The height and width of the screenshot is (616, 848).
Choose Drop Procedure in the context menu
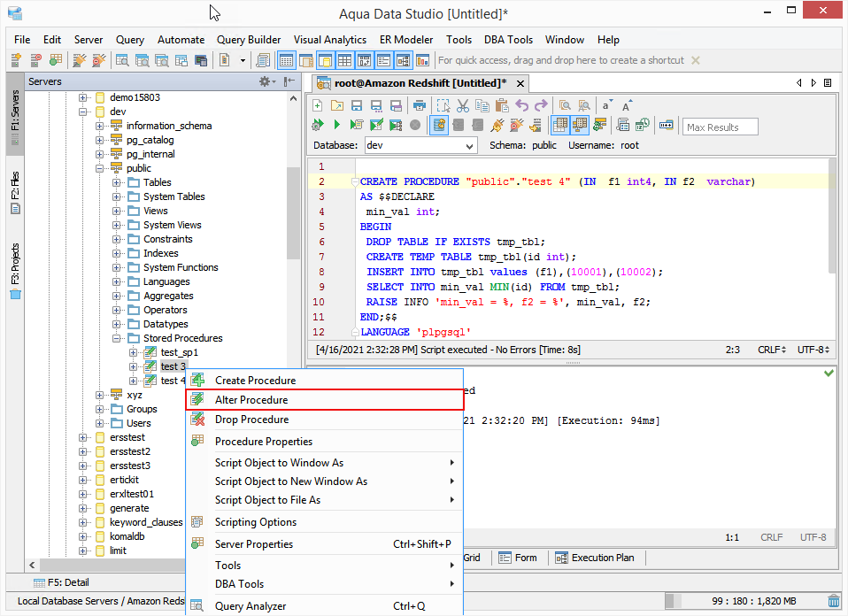(x=251, y=420)
